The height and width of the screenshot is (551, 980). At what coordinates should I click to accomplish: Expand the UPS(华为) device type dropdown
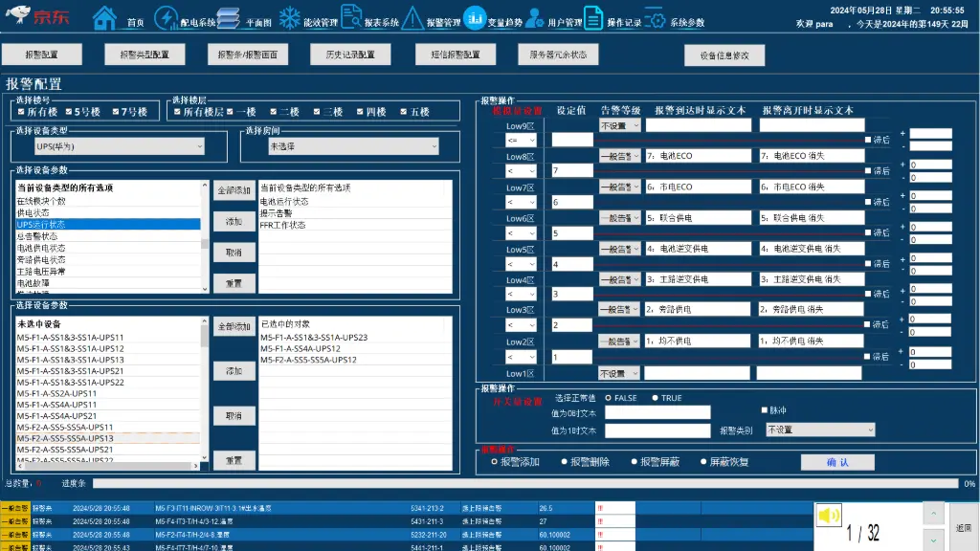(120, 146)
